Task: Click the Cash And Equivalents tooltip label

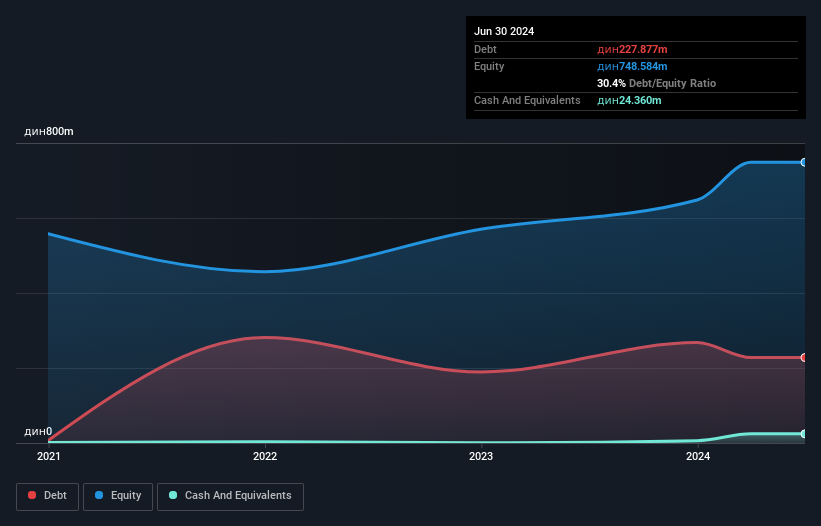Action: (x=527, y=100)
